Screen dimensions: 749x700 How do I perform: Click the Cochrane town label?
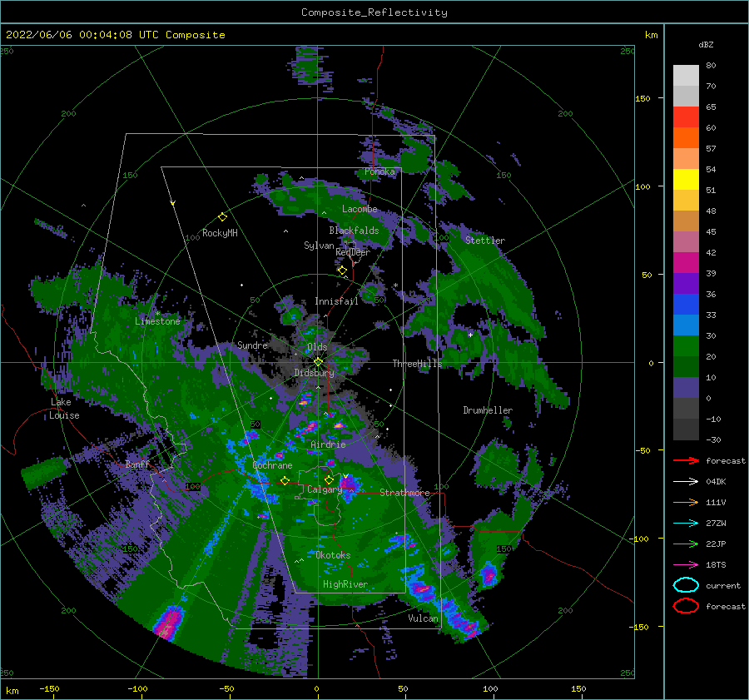[272, 465]
